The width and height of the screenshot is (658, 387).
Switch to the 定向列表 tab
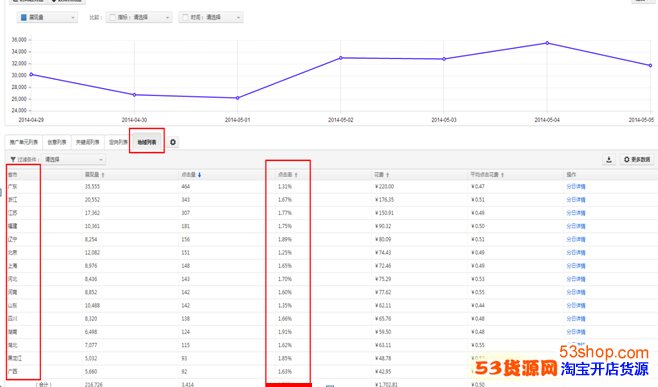coord(118,142)
